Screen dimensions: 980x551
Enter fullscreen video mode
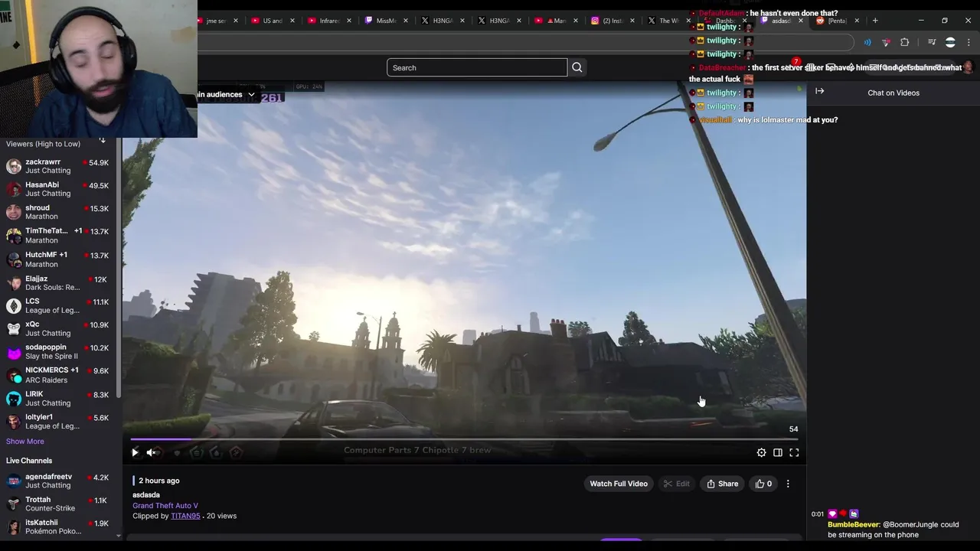click(794, 452)
